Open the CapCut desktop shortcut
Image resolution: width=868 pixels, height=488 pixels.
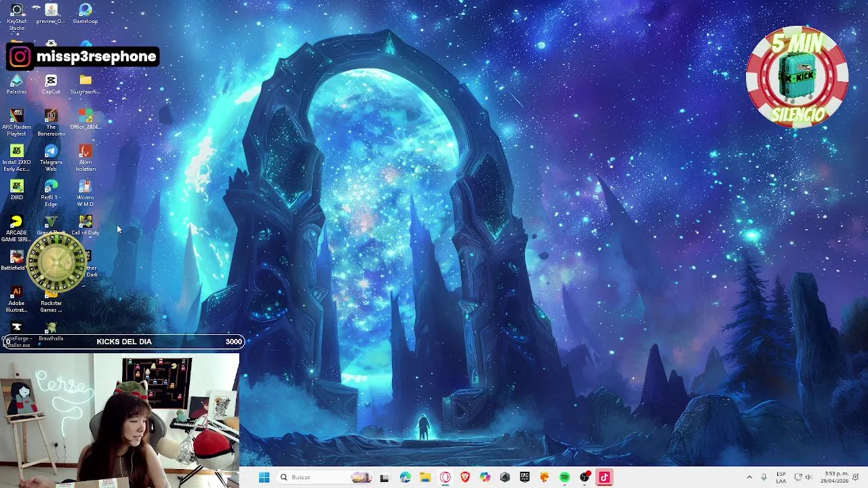(51, 84)
